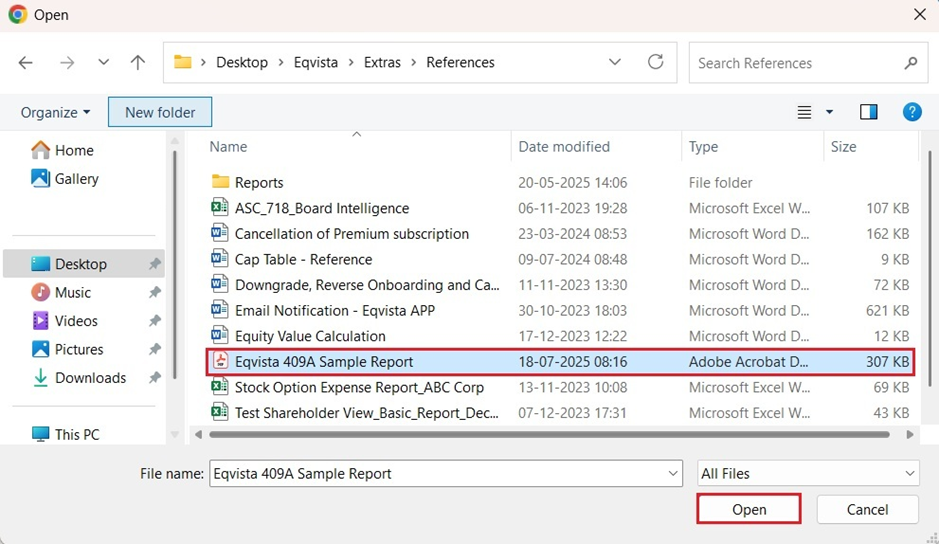Open recent locations chevron next to forward arrow
This screenshot has height=544, width=939.
click(x=104, y=62)
